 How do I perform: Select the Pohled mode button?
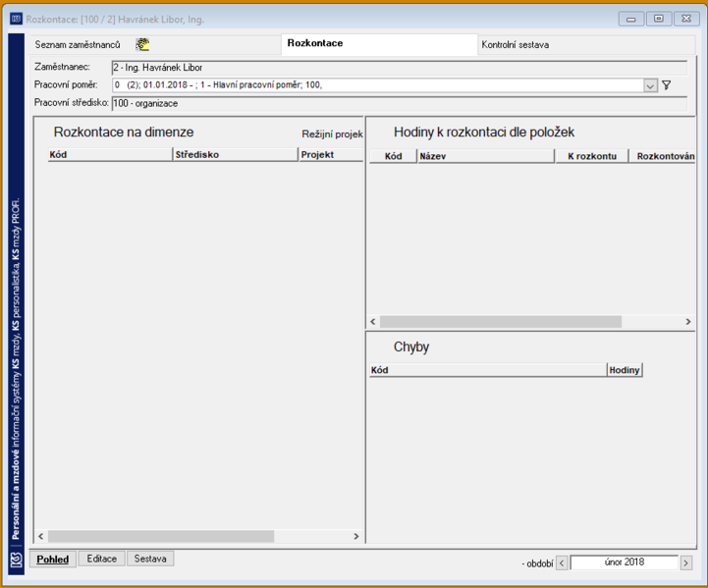53,560
